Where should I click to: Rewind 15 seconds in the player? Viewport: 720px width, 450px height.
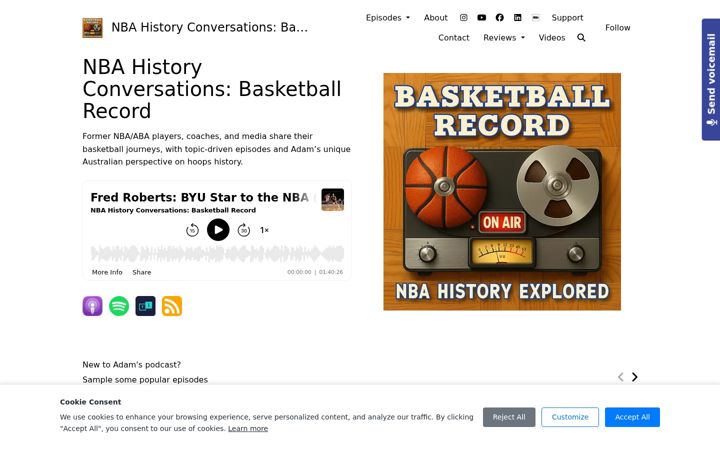click(x=192, y=230)
